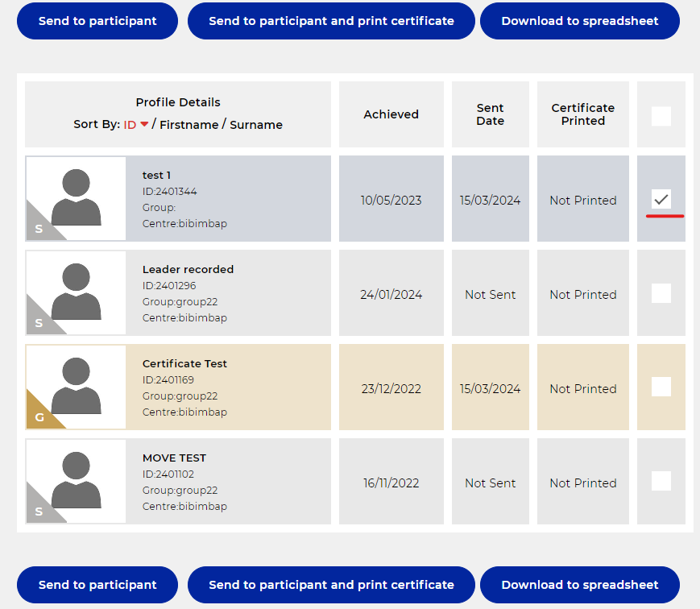Click bottom Send to participant and print certificate
700x609 pixels.
(331, 585)
